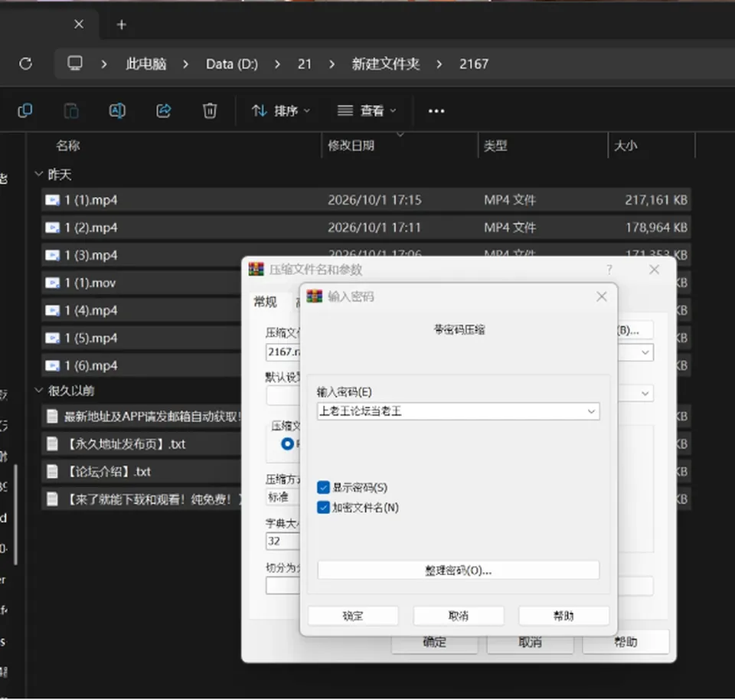This screenshot has height=700, width=735.
Task: Close the 输入密码 dialog
Action: [x=602, y=297]
